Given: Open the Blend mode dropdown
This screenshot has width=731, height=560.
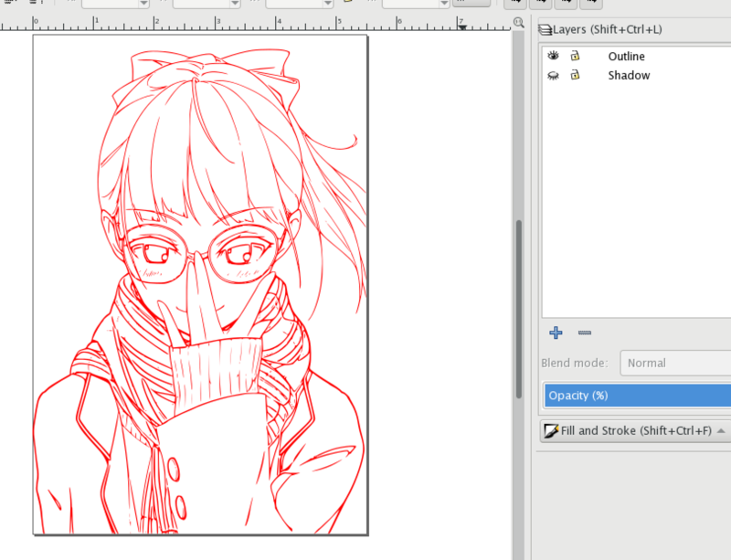Looking at the screenshot, I should click(674, 363).
